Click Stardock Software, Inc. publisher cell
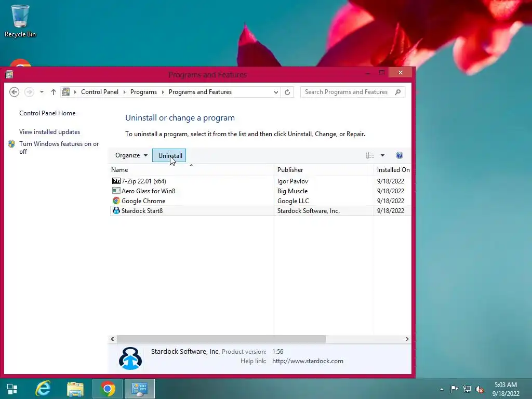532x399 pixels. pyautogui.click(x=309, y=211)
